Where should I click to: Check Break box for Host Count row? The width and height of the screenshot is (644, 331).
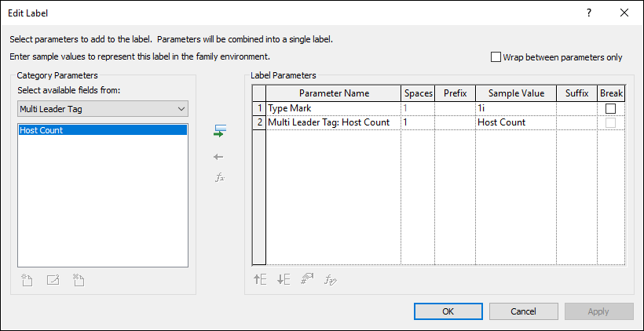click(x=610, y=123)
